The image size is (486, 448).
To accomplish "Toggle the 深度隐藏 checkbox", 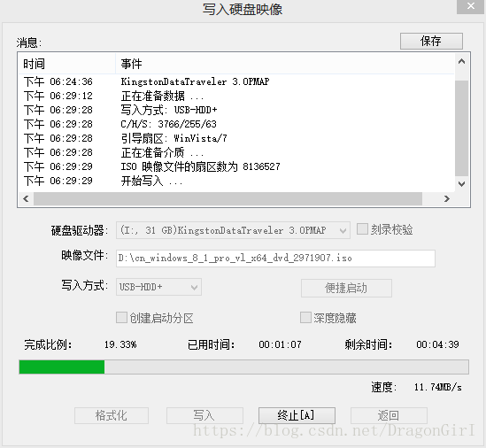I will click(x=305, y=318).
